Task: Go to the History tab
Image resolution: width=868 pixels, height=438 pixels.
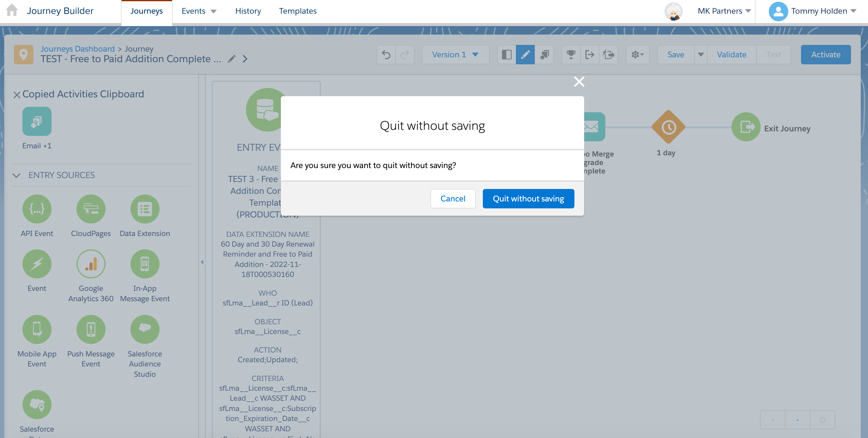Action: [248, 11]
